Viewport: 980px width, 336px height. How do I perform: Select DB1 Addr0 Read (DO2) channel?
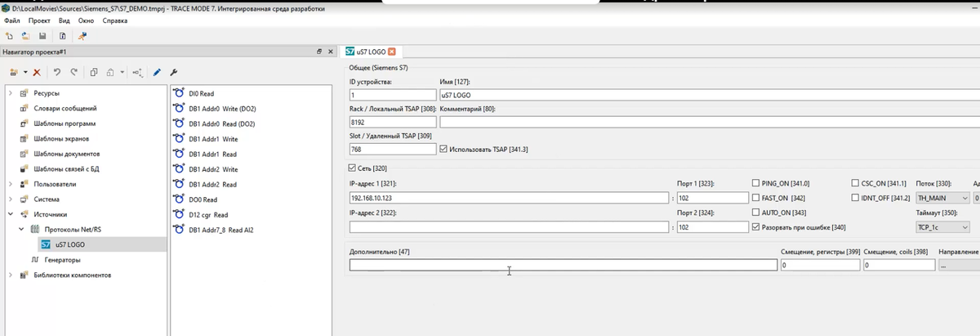click(x=221, y=124)
